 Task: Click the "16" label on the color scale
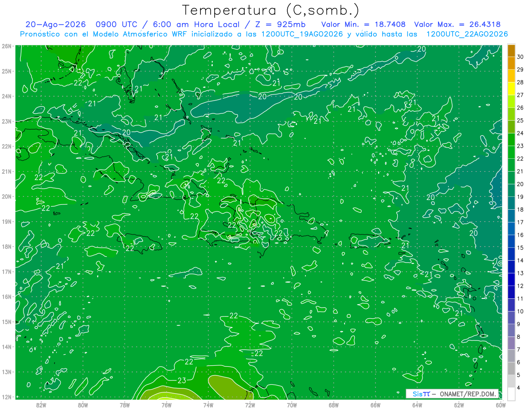[520, 235]
